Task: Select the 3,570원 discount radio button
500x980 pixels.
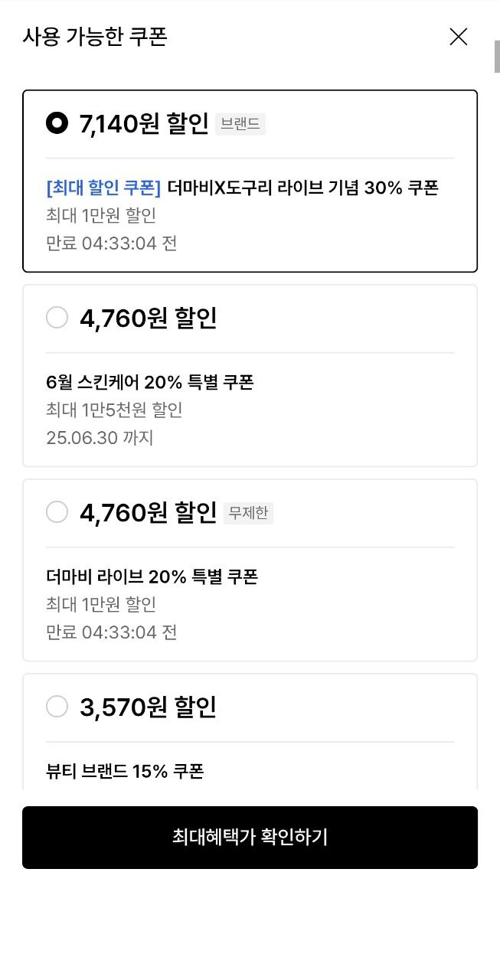Action: (x=57, y=707)
